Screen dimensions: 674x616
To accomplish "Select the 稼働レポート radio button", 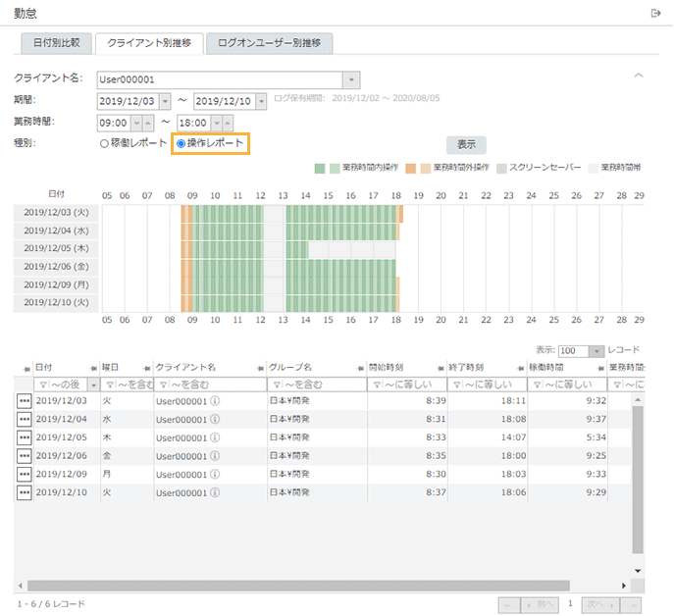I will click(x=104, y=144).
